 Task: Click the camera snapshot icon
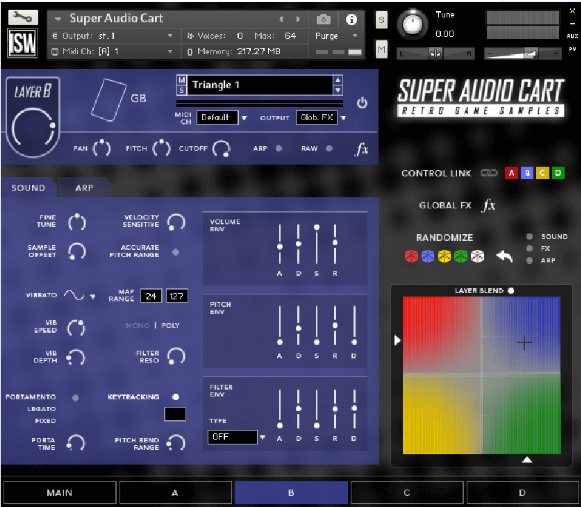coord(323,19)
